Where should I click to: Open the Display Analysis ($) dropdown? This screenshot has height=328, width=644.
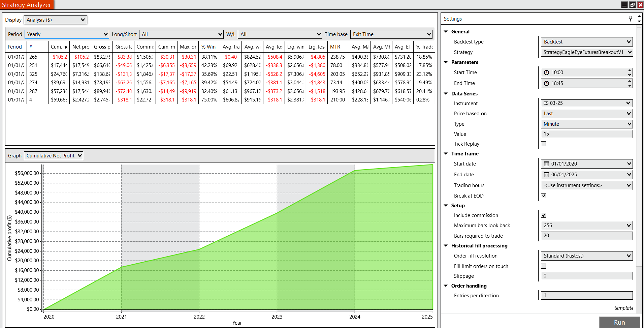(56, 20)
